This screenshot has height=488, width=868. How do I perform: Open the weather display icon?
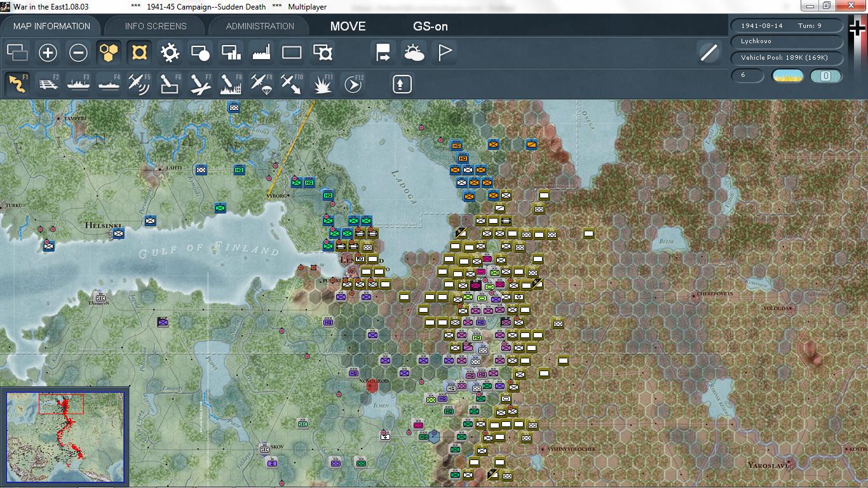[415, 52]
